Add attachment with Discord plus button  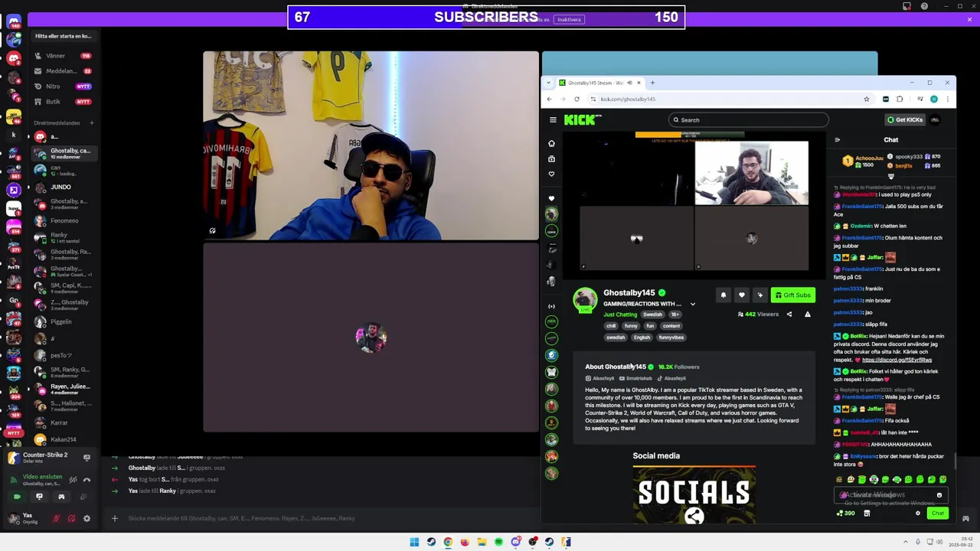tap(115, 518)
